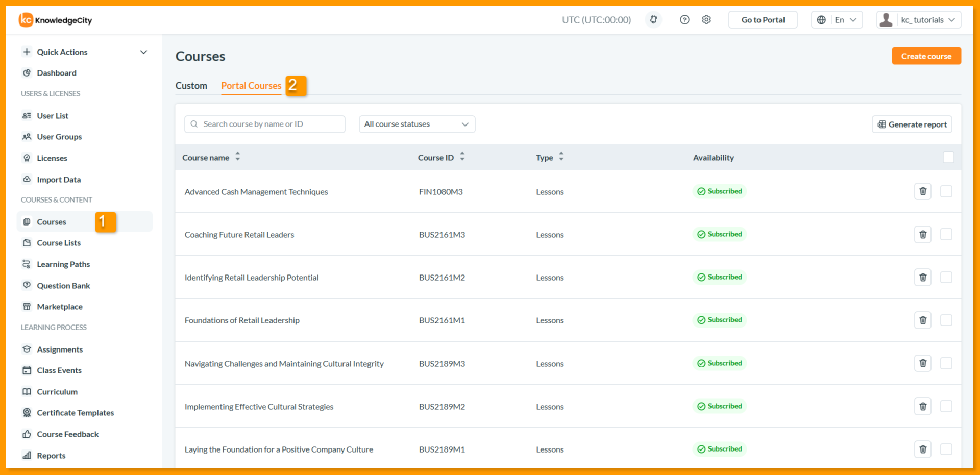Check the Implementing Effective Cultural Strategies row
This screenshot has height=475, width=980.
[946, 406]
